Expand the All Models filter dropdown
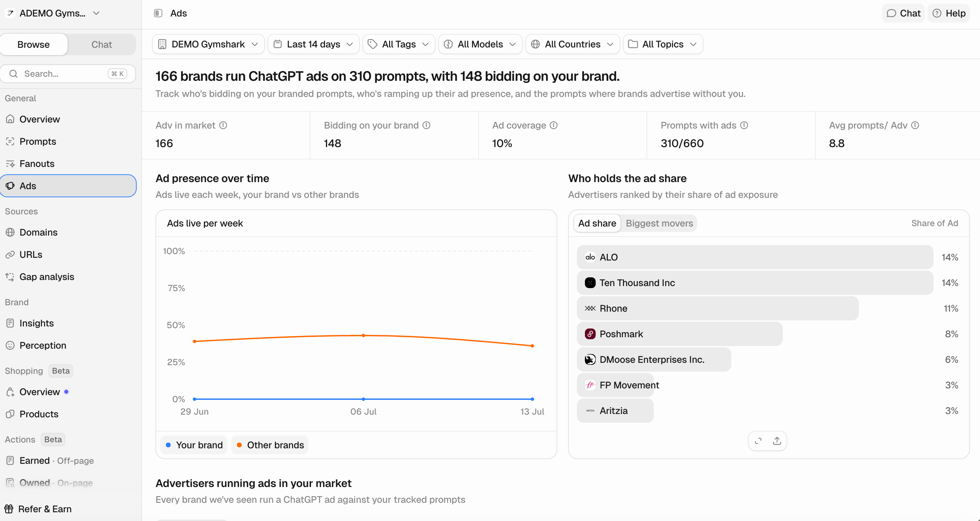 pos(480,44)
